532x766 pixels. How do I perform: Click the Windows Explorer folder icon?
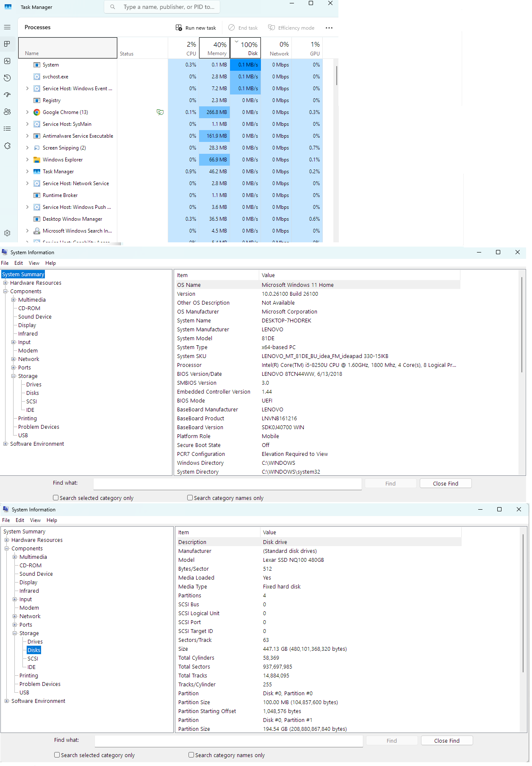(37, 160)
